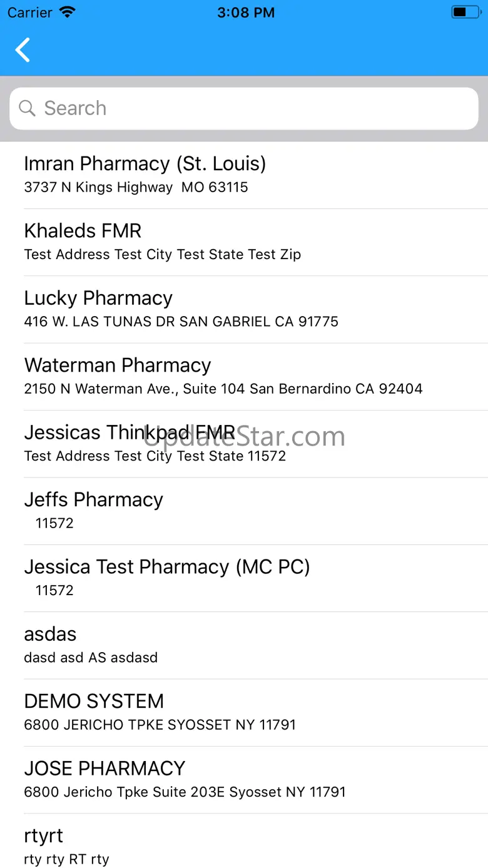Focus the Search input field

[x=250, y=108]
